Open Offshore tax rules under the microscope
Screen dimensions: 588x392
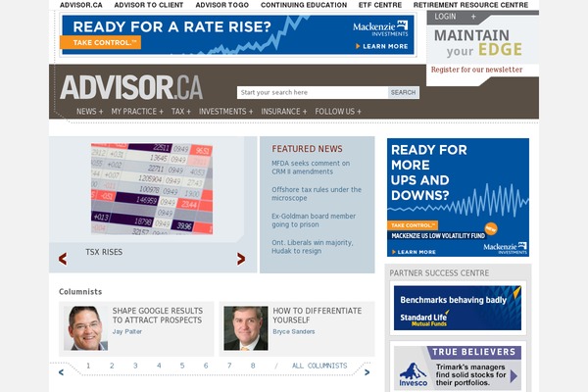point(317,194)
